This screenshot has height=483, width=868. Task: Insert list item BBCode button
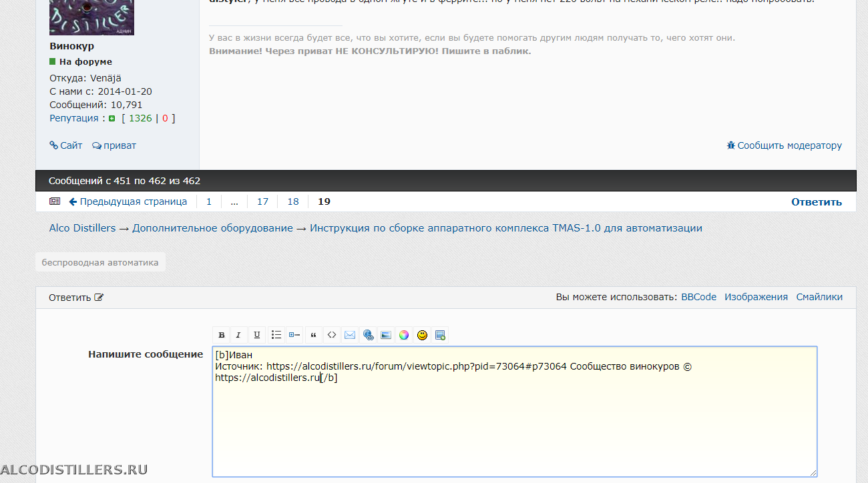pos(294,335)
